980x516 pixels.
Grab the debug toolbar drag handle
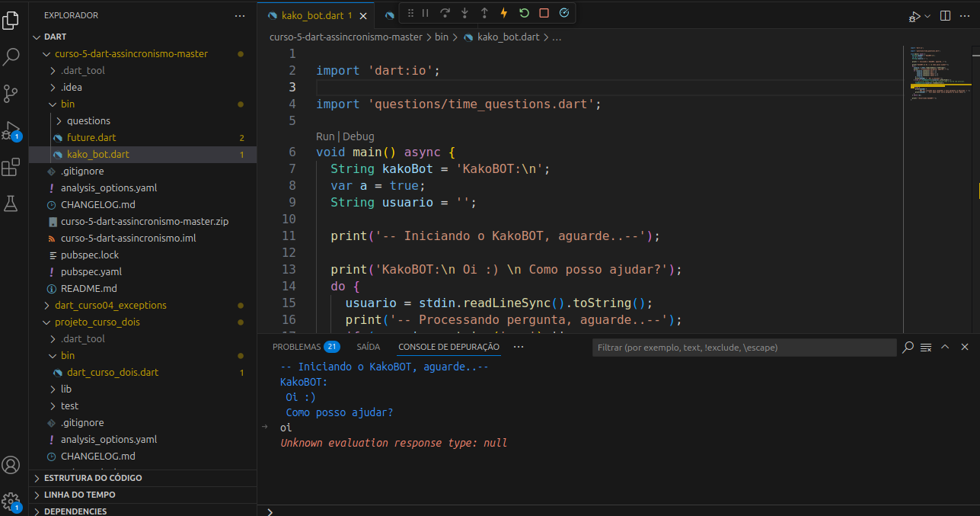point(410,13)
